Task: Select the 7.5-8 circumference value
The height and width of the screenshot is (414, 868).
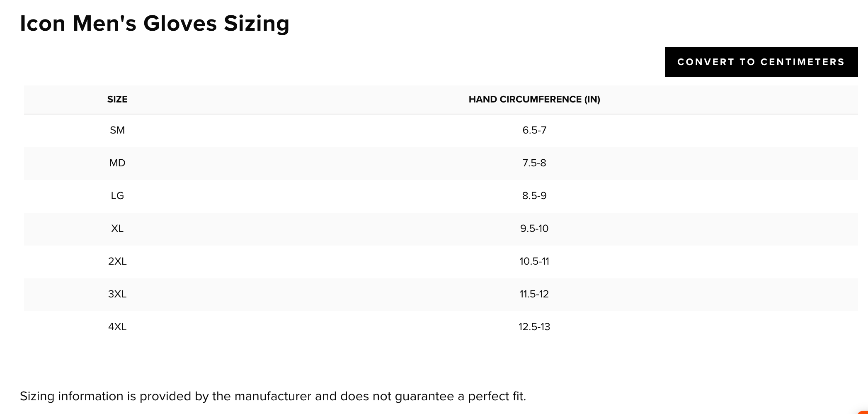Action: click(534, 163)
